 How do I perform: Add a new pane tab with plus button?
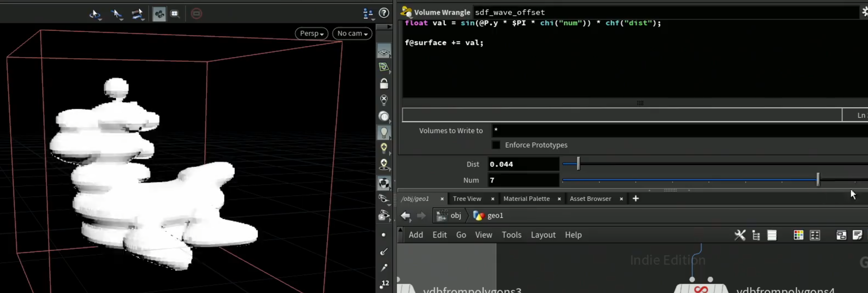[635, 199]
